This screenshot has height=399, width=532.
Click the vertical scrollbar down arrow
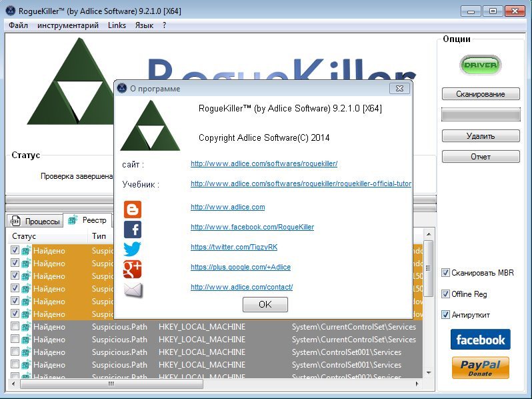[429, 373]
